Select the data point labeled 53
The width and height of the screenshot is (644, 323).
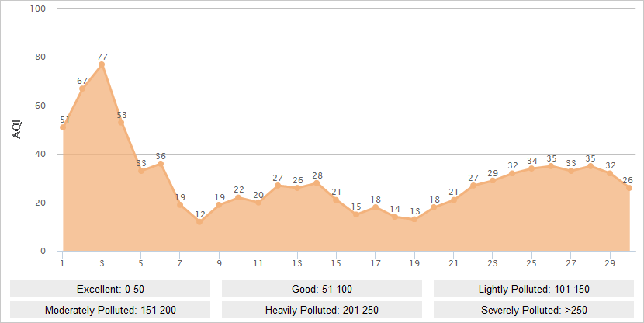point(121,123)
